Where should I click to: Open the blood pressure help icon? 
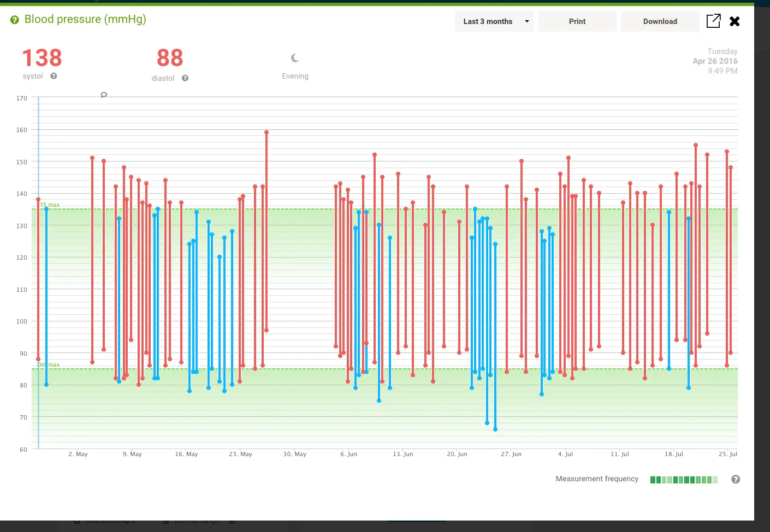point(14,19)
